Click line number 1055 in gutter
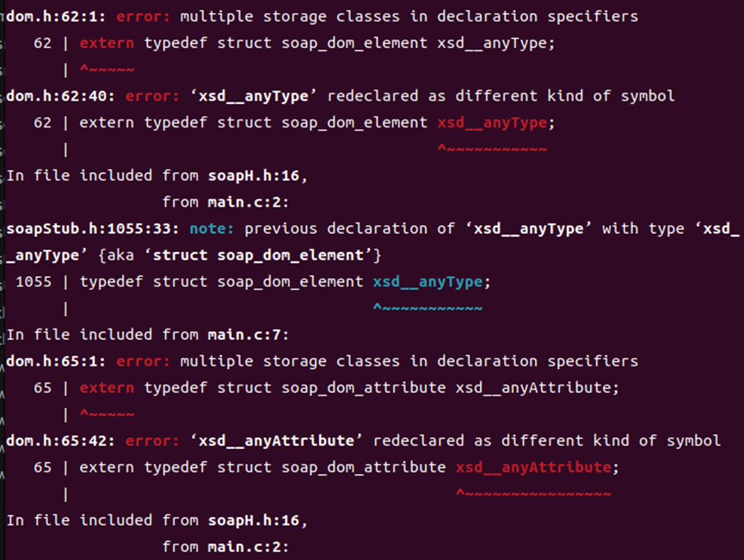 coord(34,282)
